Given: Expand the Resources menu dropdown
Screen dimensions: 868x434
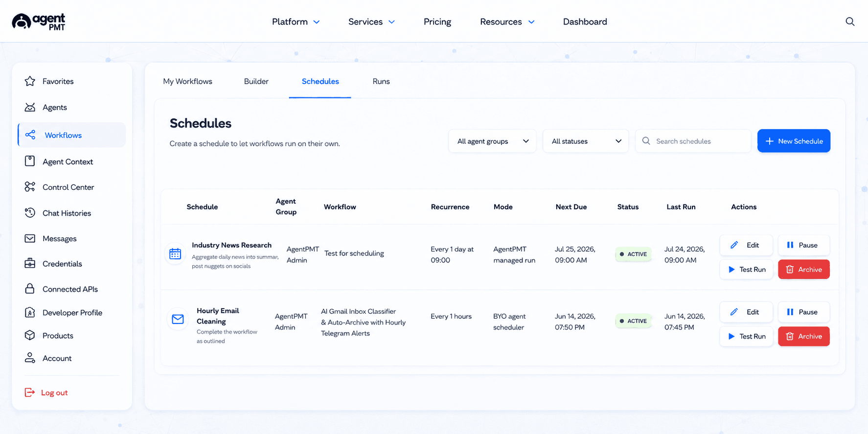Looking at the screenshot, I should click(507, 22).
